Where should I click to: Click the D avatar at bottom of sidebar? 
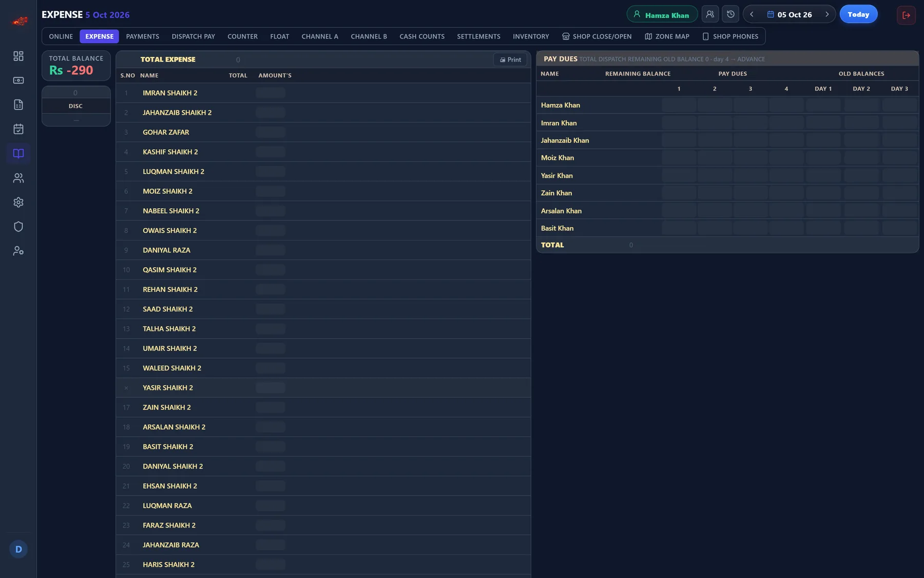pos(18,549)
